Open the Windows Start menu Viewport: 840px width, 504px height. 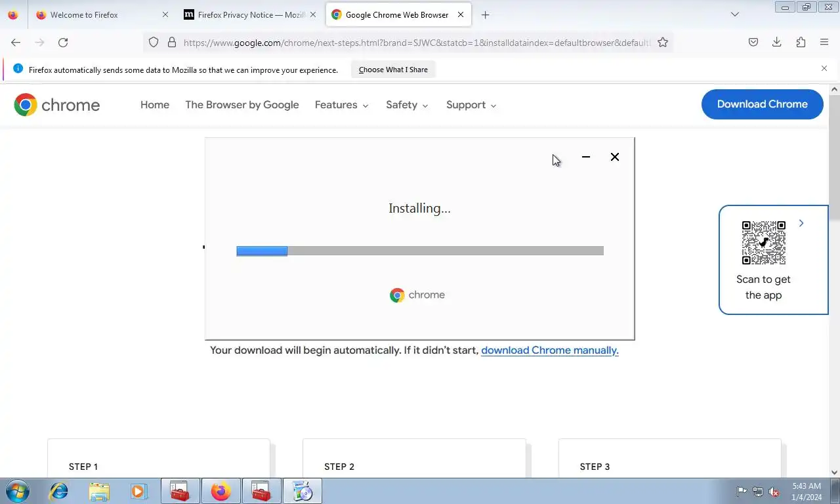17,491
